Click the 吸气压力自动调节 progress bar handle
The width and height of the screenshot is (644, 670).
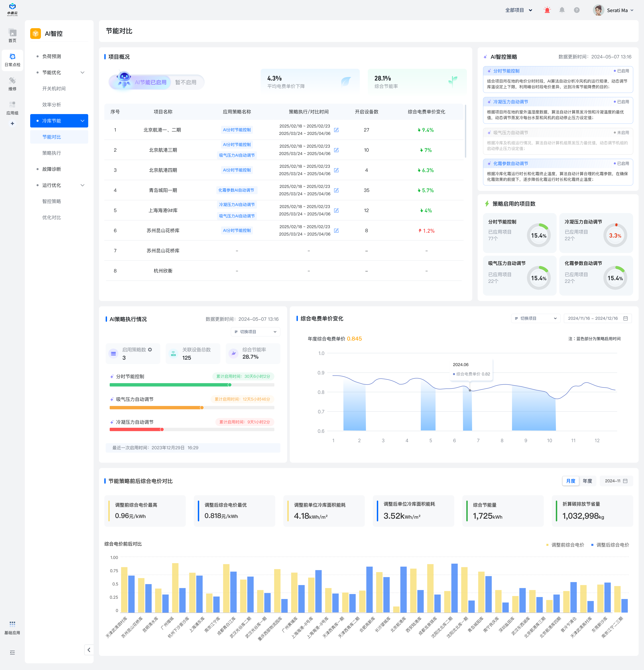(202, 408)
